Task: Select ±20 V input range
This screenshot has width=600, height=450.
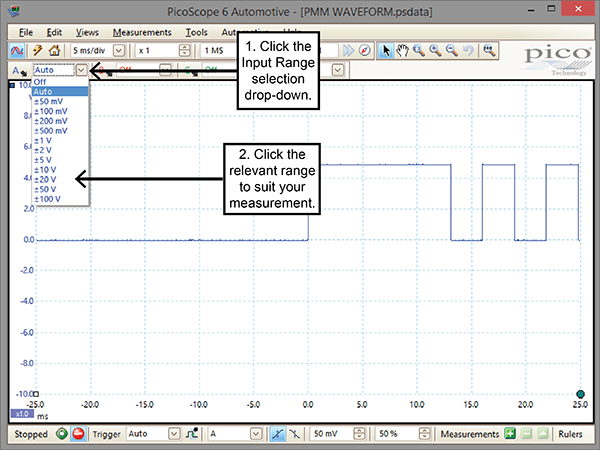Action: 60,179
